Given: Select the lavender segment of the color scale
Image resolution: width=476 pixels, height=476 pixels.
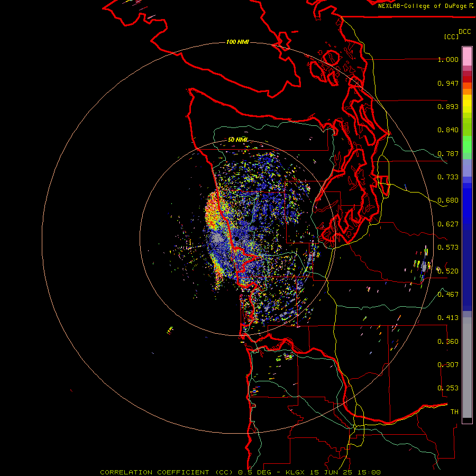Looking at the screenshot, I should [x=467, y=168].
